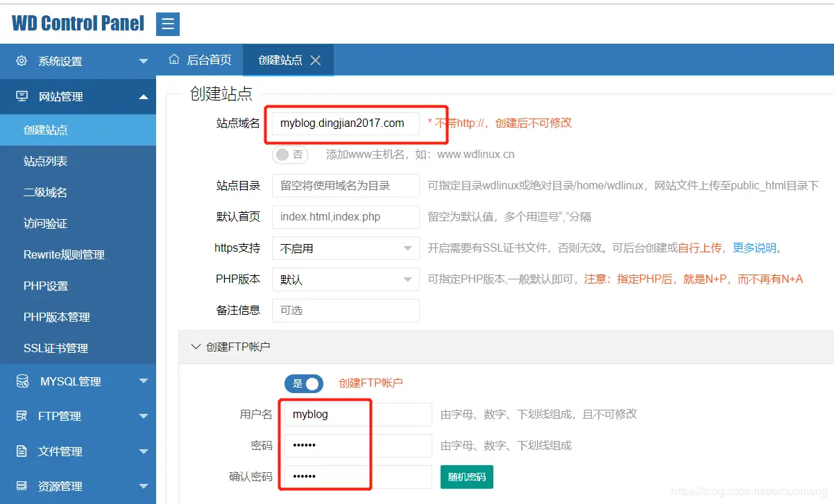The image size is (834, 504).
Task: Toggle the www hostname switch to 是
Action: coord(290,155)
